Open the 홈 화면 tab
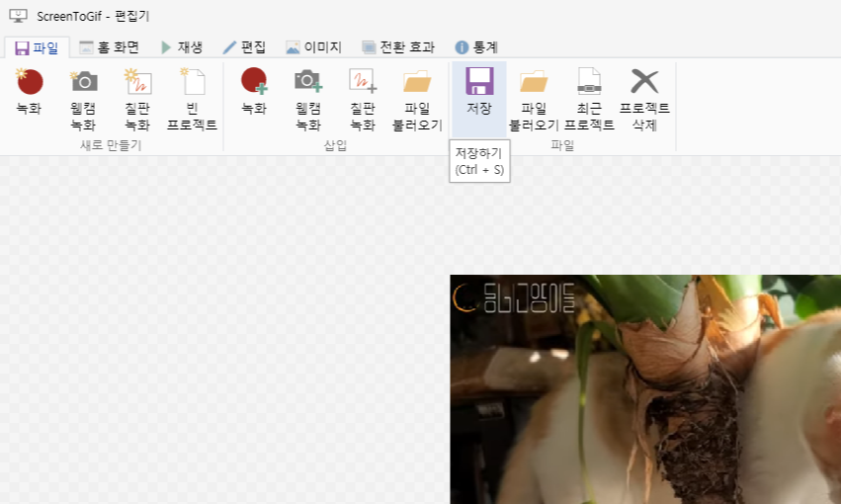Screen dimensions: 841x504 [x=110, y=47]
